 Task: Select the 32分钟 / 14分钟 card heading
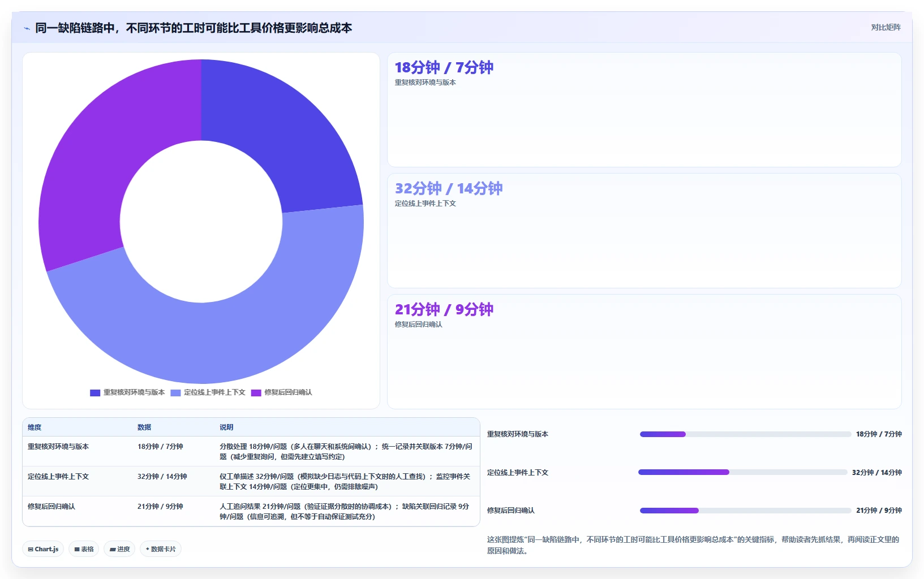pos(449,188)
